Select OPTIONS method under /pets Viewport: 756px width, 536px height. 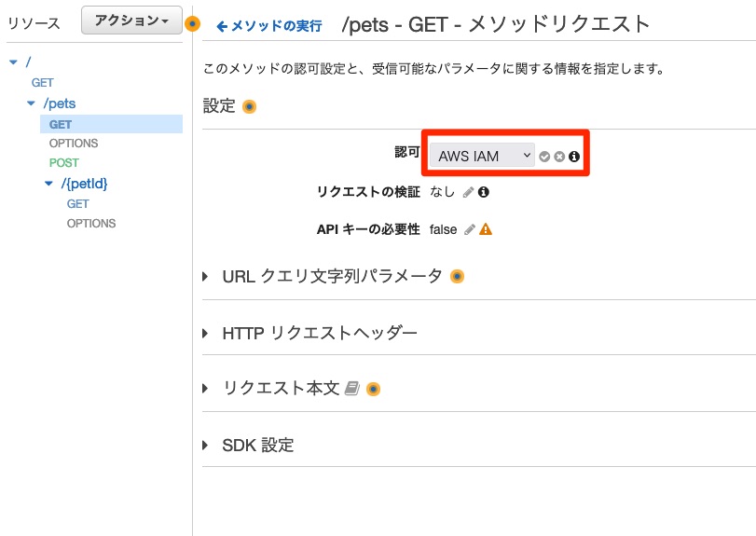(74, 144)
